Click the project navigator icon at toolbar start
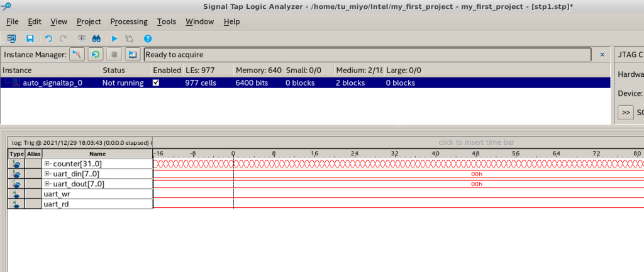Viewport: 644px width, 272px height. point(11,38)
